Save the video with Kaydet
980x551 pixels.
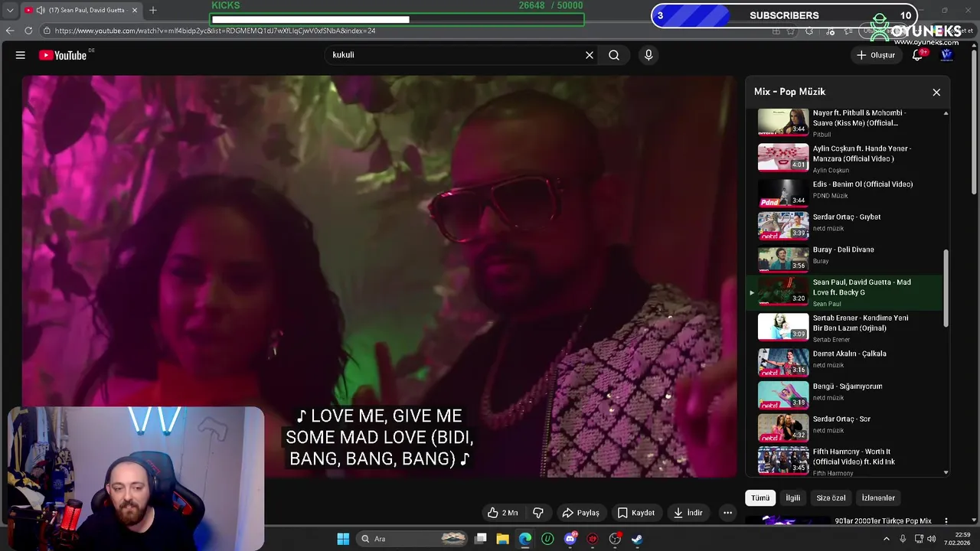[636, 513]
